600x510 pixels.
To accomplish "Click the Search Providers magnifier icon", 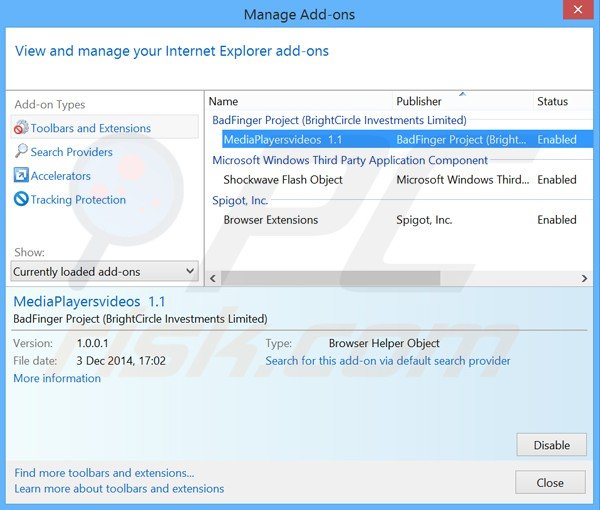I will click(x=21, y=151).
